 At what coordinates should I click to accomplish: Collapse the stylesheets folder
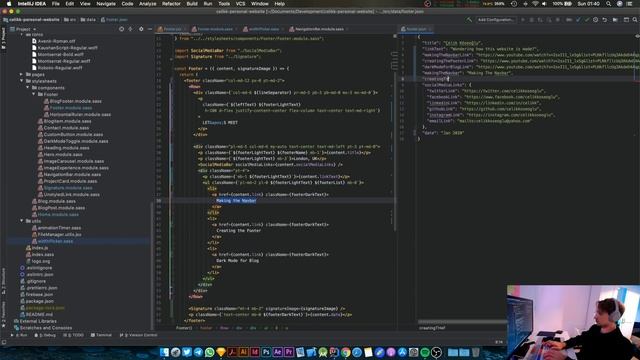(x=22, y=81)
